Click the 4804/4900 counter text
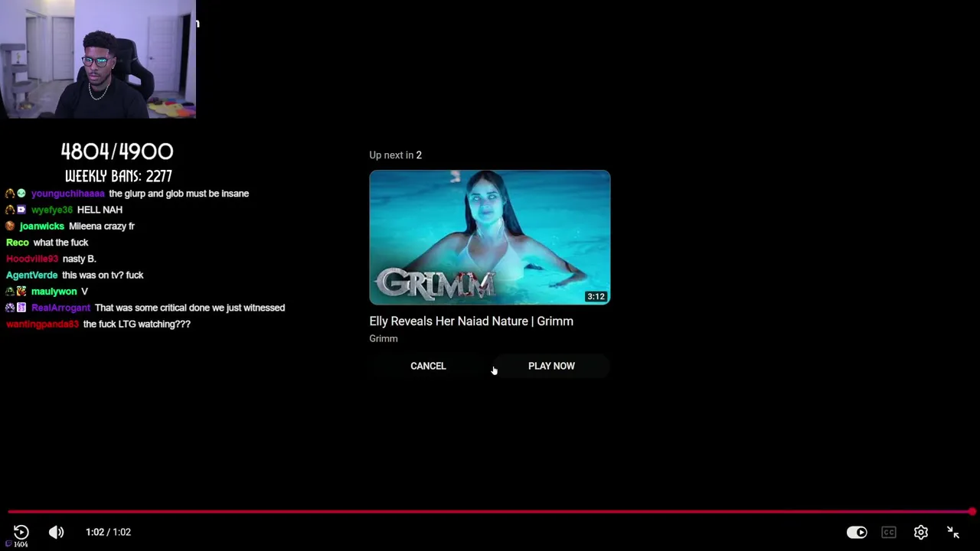 [x=117, y=152]
